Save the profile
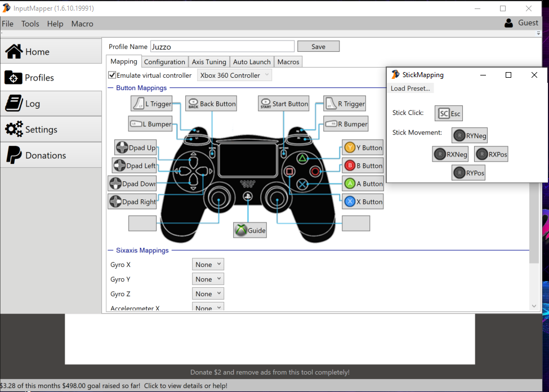 [318, 46]
